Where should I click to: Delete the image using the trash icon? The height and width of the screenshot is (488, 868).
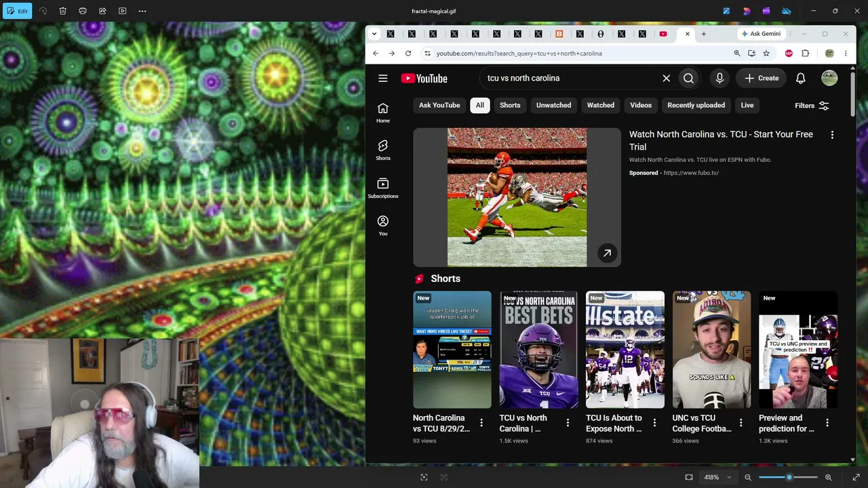click(62, 11)
